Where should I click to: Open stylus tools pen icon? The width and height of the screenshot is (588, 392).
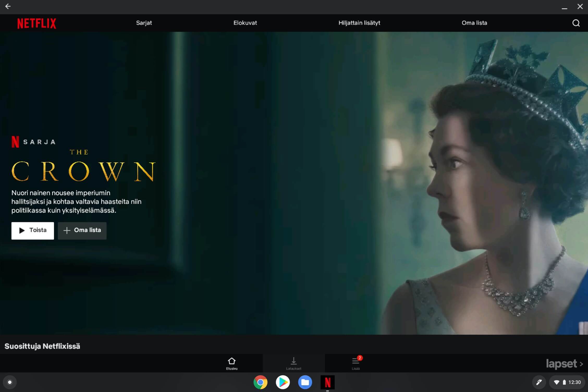(539, 382)
